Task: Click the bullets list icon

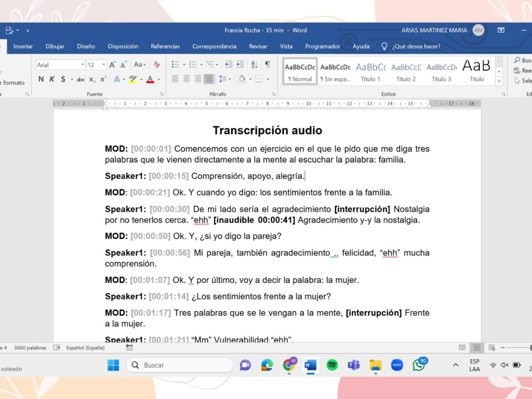Action: point(176,64)
